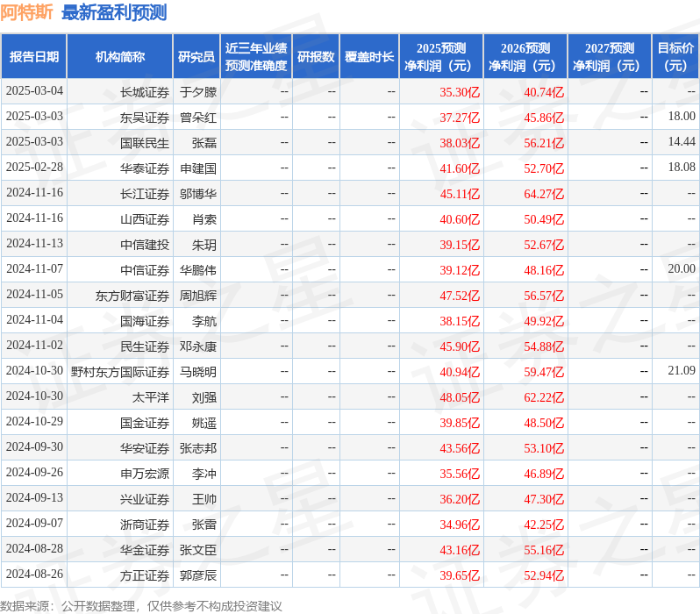
Task: Click institution 华金证券
Action: (145, 551)
